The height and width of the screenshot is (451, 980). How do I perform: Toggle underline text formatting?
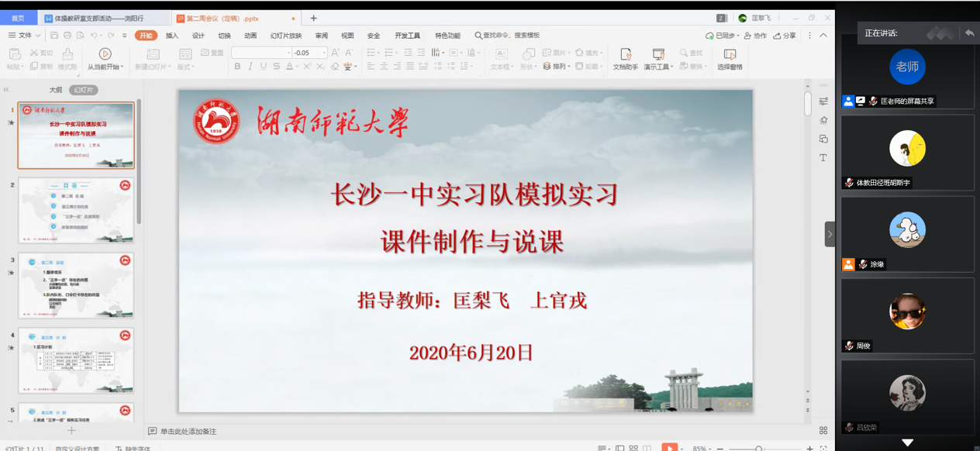click(264, 67)
